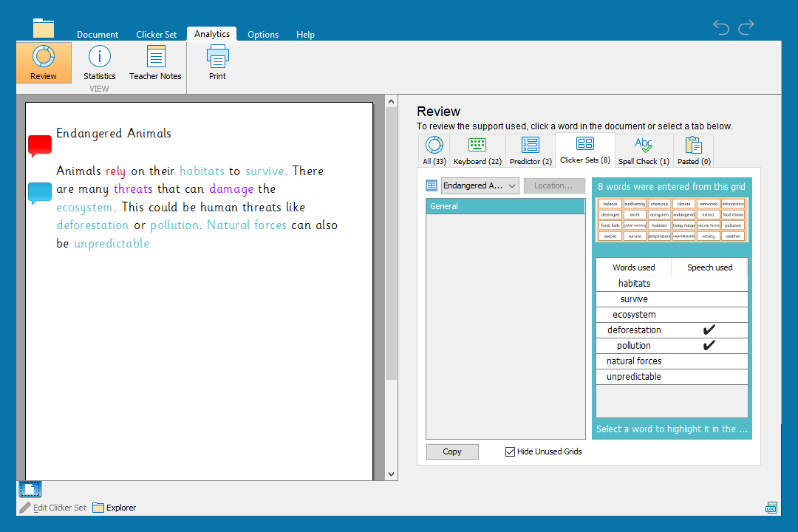Click the Redo arrow
This screenshot has width=798, height=532.
[x=746, y=27]
